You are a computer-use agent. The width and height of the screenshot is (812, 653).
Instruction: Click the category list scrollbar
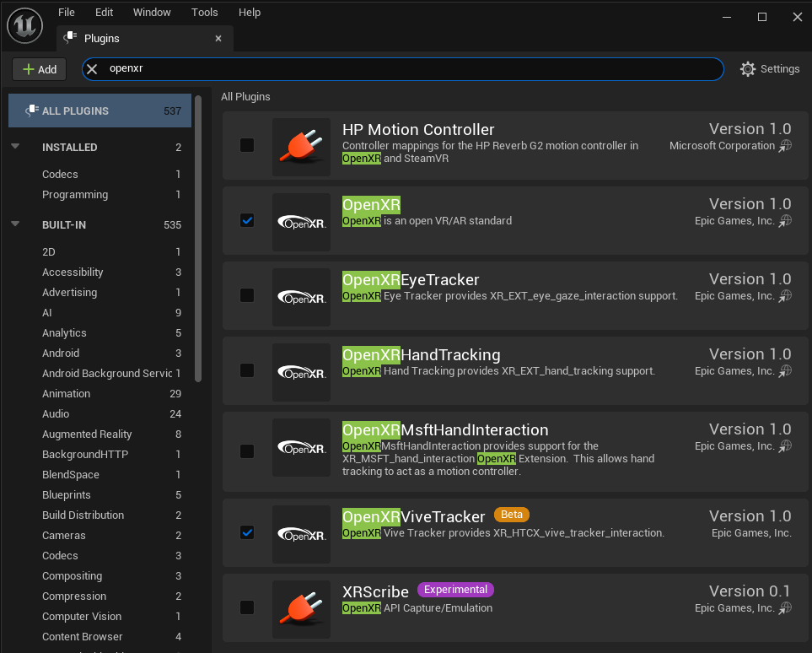tap(198, 239)
